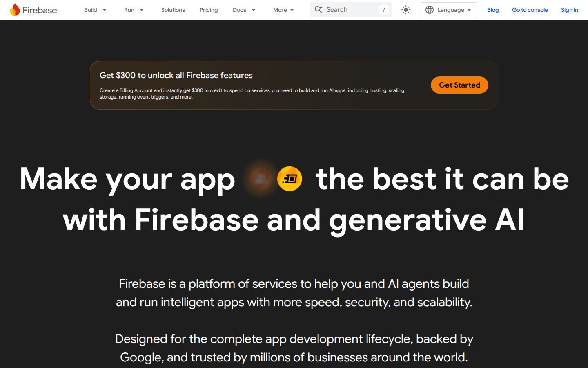Click the Firebase wordmark text
588x368 pixels.
[40, 10]
